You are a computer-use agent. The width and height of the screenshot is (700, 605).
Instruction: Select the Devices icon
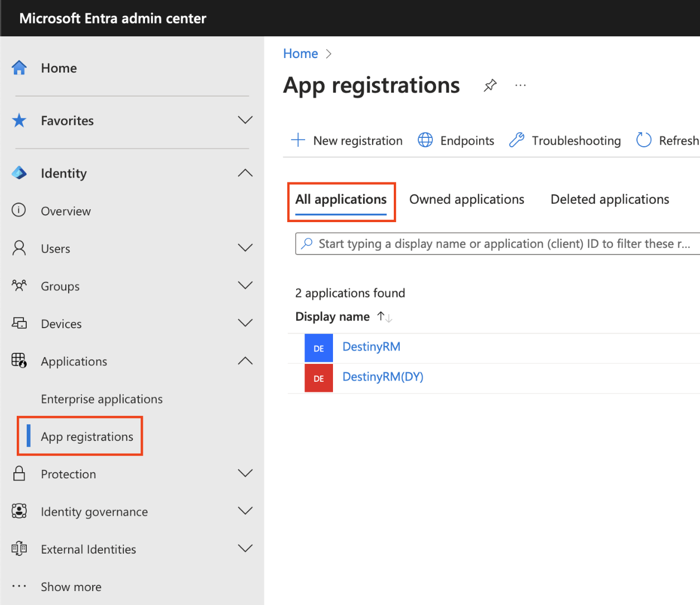tap(18, 323)
